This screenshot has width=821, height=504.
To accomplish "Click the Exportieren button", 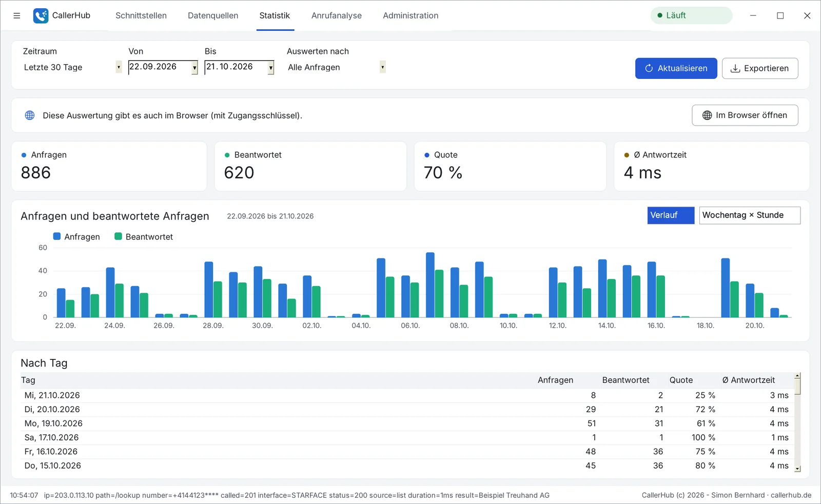I will (759, 68).
